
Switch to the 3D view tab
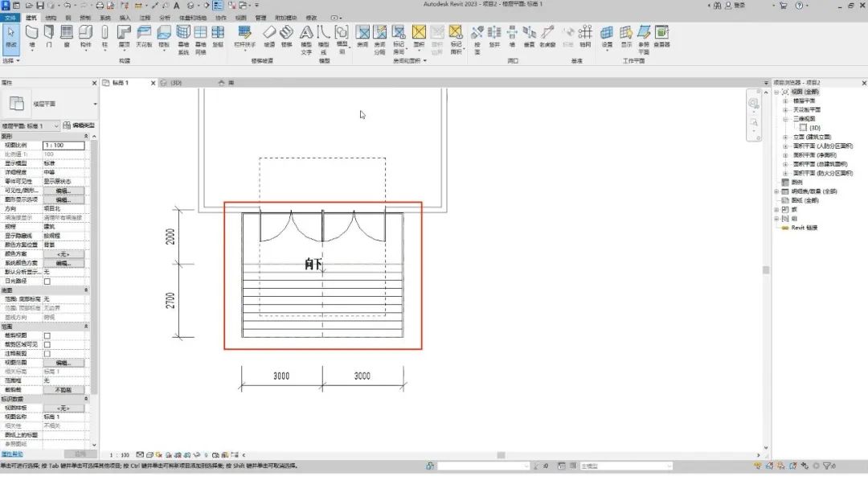coord(172,83)
